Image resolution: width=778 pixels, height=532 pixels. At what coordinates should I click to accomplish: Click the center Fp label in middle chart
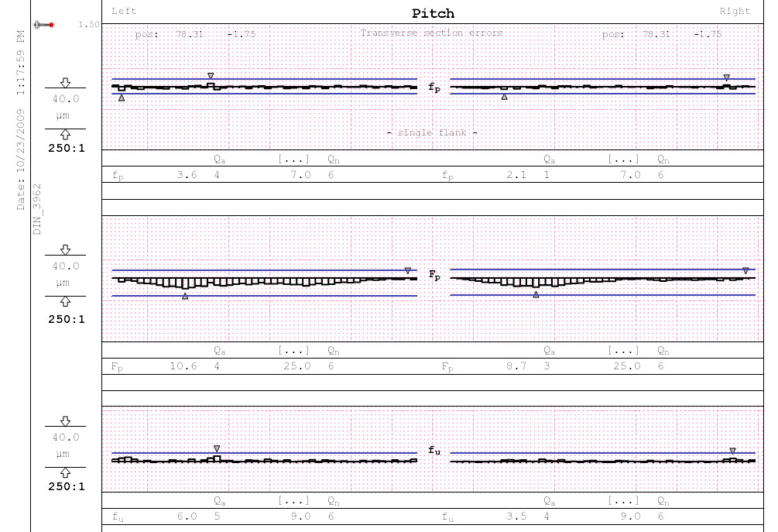[x=434, y=275]
